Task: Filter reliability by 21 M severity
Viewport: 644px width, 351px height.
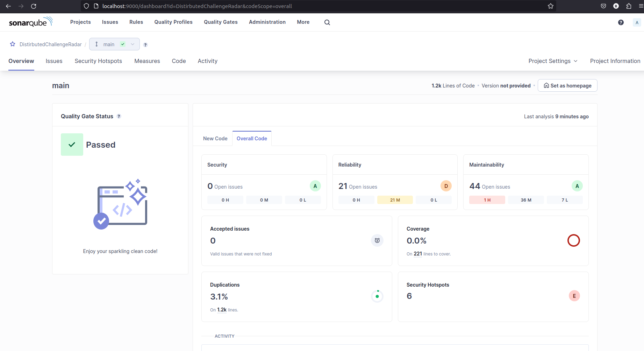Action: click(x=395, y=200)
